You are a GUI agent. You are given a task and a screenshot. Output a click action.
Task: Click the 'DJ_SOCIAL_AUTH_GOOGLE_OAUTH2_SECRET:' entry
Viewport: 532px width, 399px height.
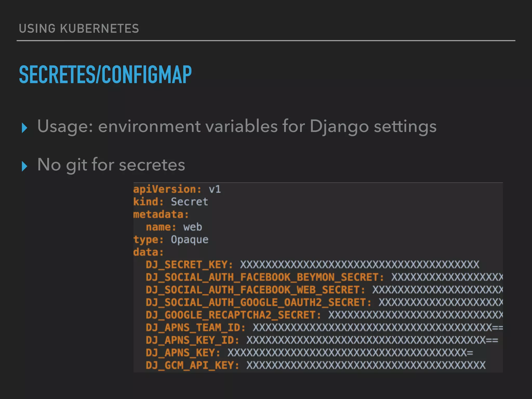tap(259, 302)
